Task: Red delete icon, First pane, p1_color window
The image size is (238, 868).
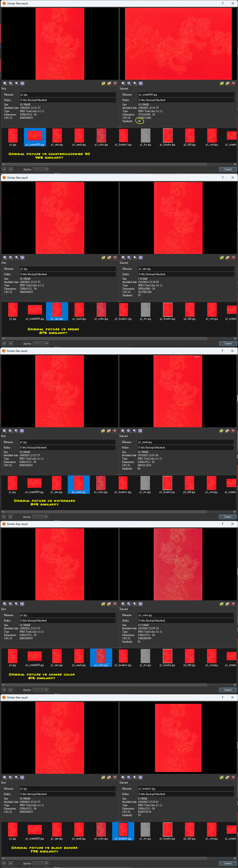Action: coord(115,604)
